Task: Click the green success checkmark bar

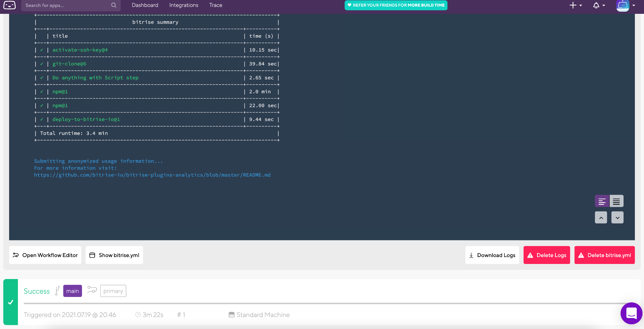Action: (x=11, y=302)
